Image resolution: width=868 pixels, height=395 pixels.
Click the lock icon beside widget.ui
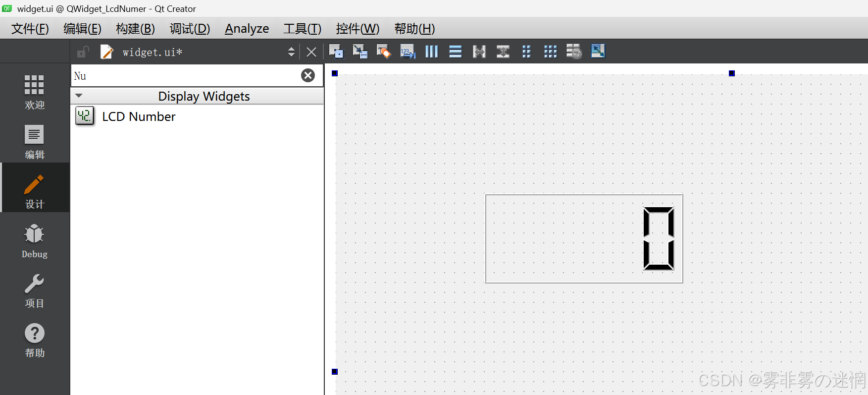[x=83, y=52]
